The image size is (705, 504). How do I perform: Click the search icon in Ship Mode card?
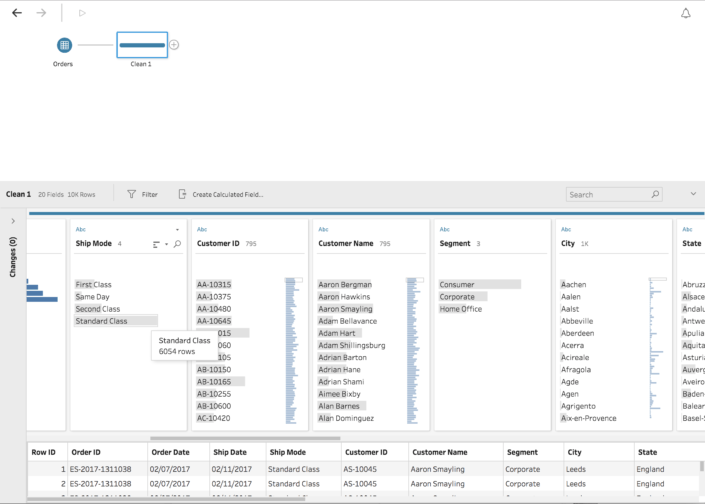click(177, 244)
